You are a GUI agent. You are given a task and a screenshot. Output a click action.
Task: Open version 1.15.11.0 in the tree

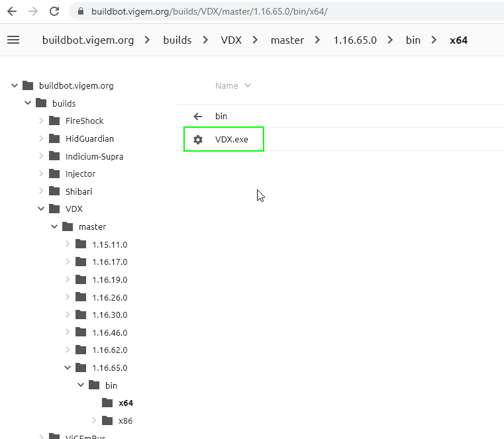click(x=109, y=244)
